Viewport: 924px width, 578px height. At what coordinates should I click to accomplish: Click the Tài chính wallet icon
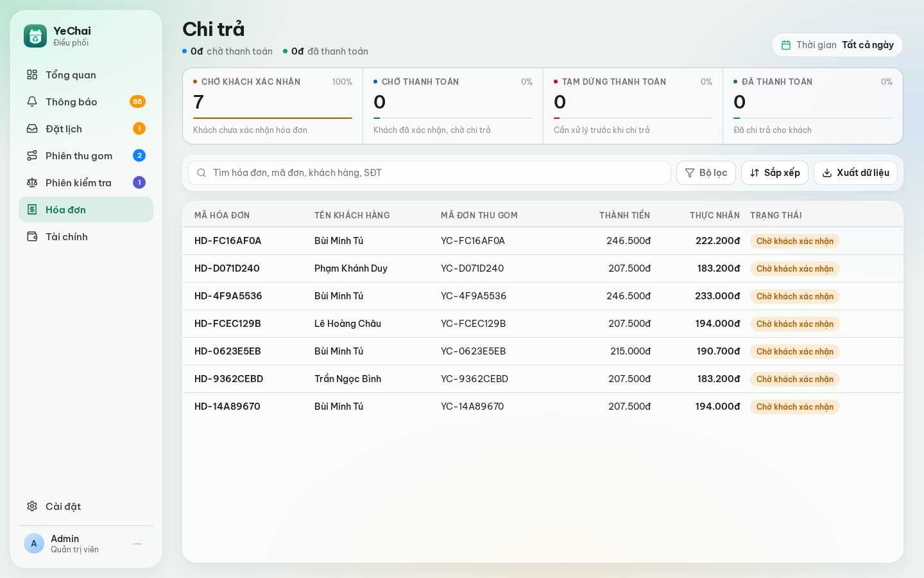coord(32,236)
